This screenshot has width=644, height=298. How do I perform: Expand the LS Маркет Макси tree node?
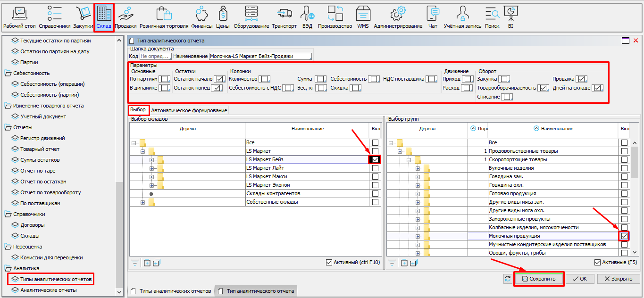pos(152,177)
